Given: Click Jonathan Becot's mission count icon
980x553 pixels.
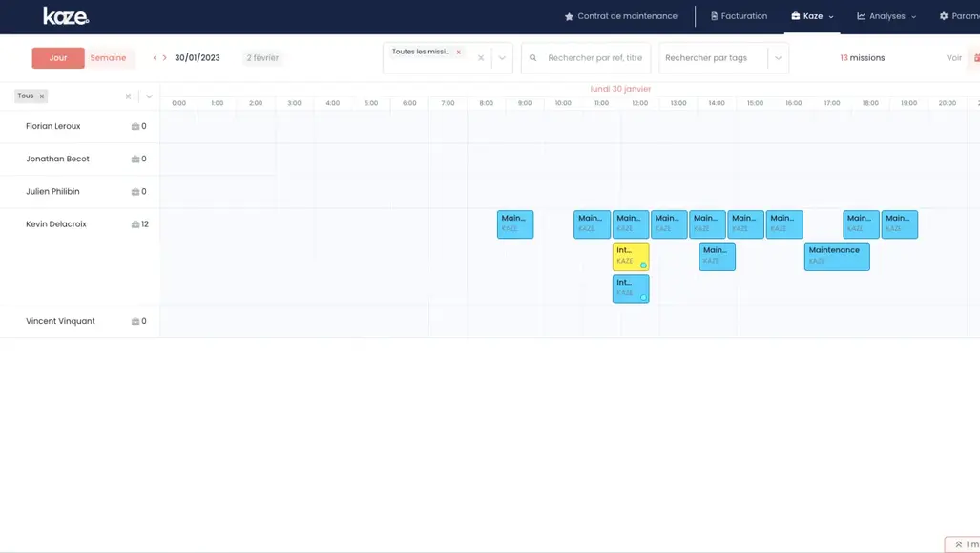Looking at the screenshot, I should (x=135, y=159).
